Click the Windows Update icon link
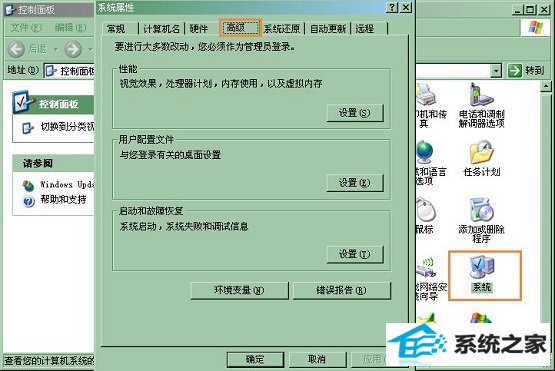Image resolution: width=555 pixels, height=371 pixels. [x=28, y=185]
